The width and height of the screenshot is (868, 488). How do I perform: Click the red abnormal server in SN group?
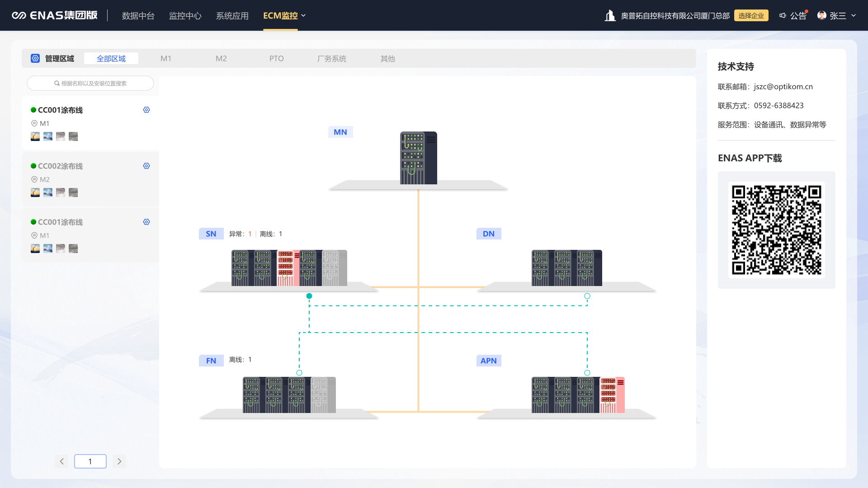[288, 268]
